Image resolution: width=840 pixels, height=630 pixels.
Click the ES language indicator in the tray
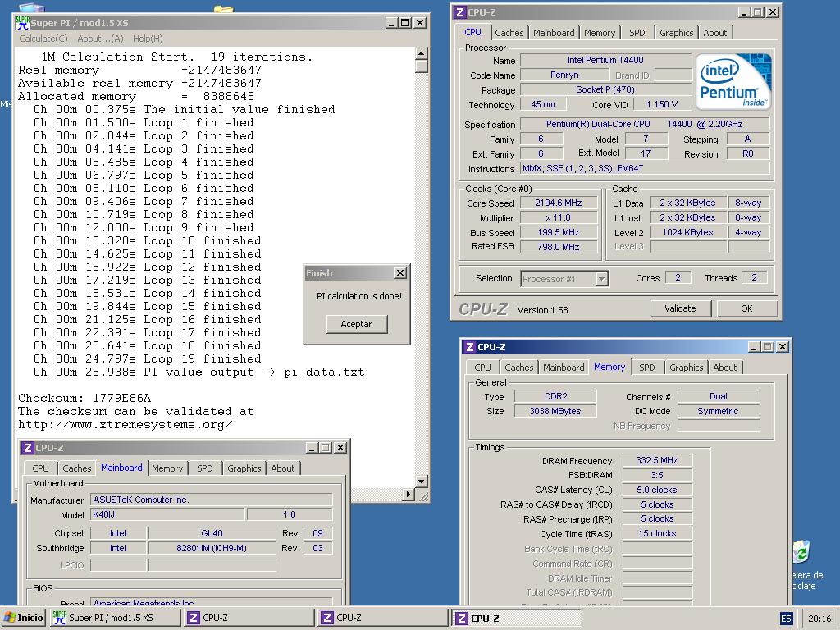click(786, 619)
